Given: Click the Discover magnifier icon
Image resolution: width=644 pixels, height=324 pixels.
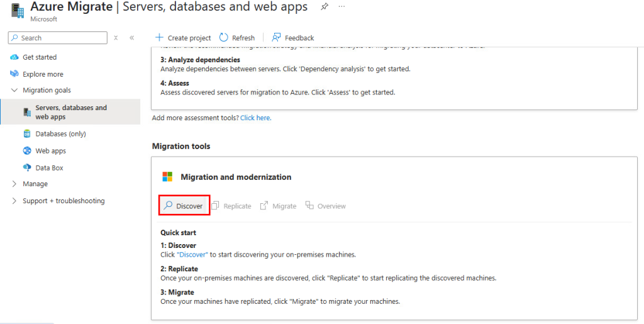Looking at the screenshot, I should 168,206.
